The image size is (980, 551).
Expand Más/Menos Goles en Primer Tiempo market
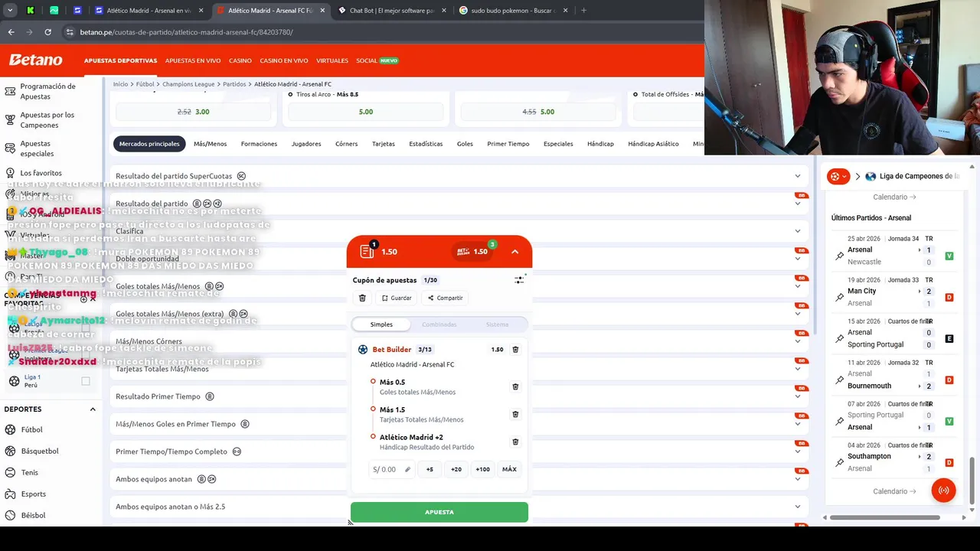798,424
